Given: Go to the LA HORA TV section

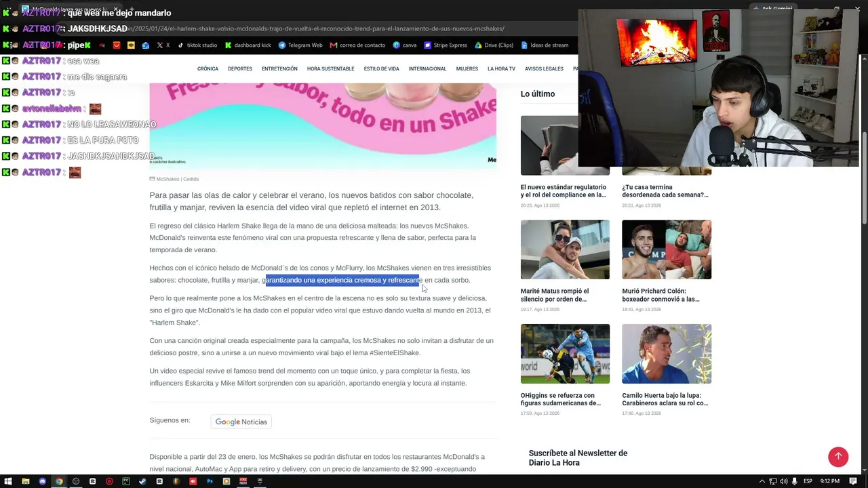Looking at the screenshot, I should [501, 69].
